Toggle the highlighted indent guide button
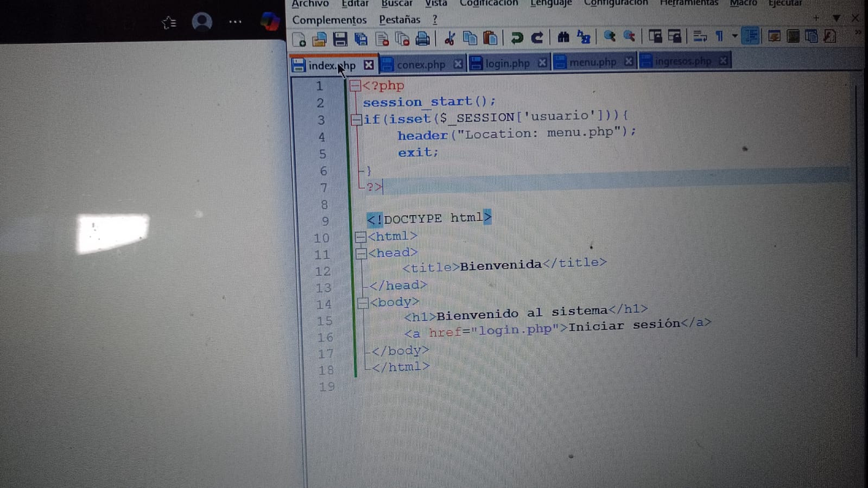The height and width of the screenshot is (488, 868). 751,36
